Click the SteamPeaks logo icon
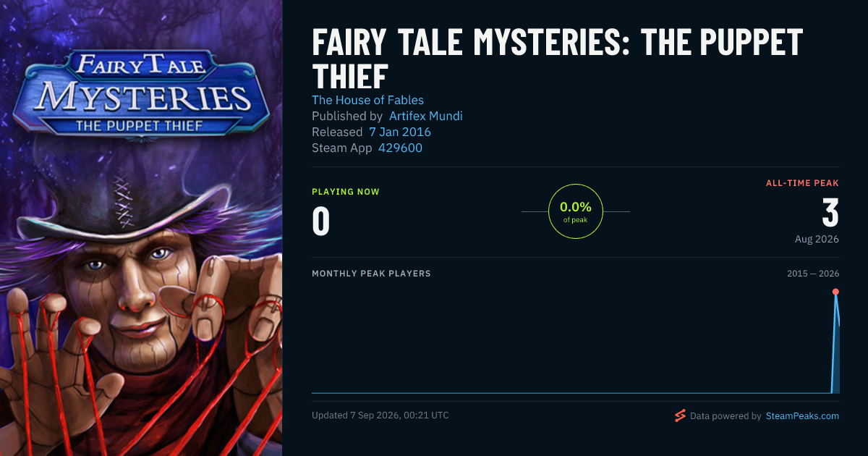Viewport: 868px width, 456px height. click(680, 415)
